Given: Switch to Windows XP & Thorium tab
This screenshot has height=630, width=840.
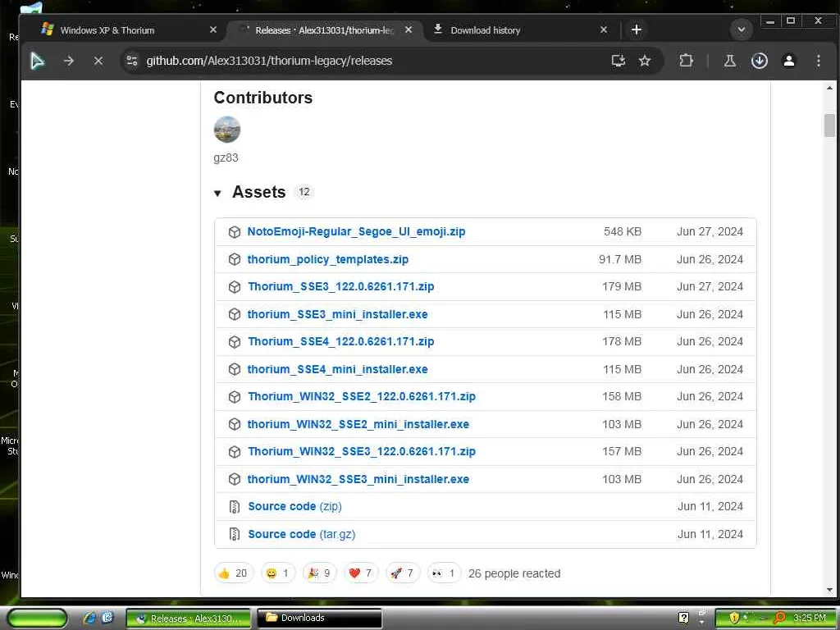Looking at the screenshot, I should [x=107, y=30].
